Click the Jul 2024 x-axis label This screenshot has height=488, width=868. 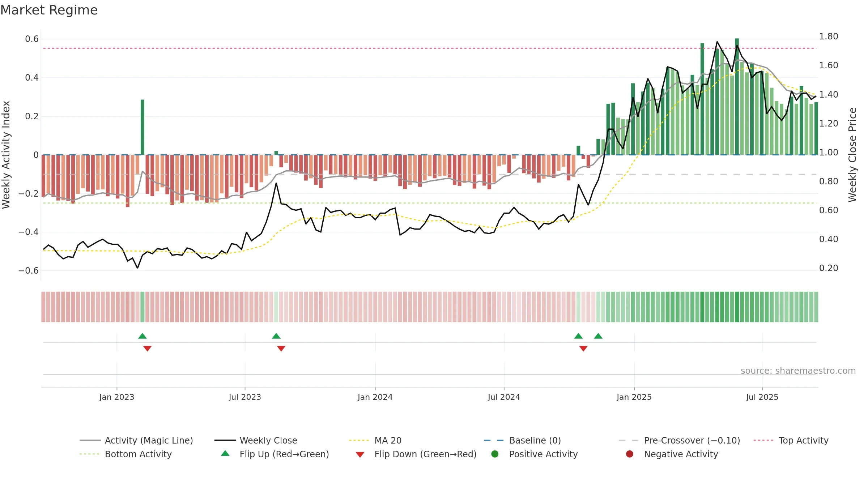click(504, 397)
